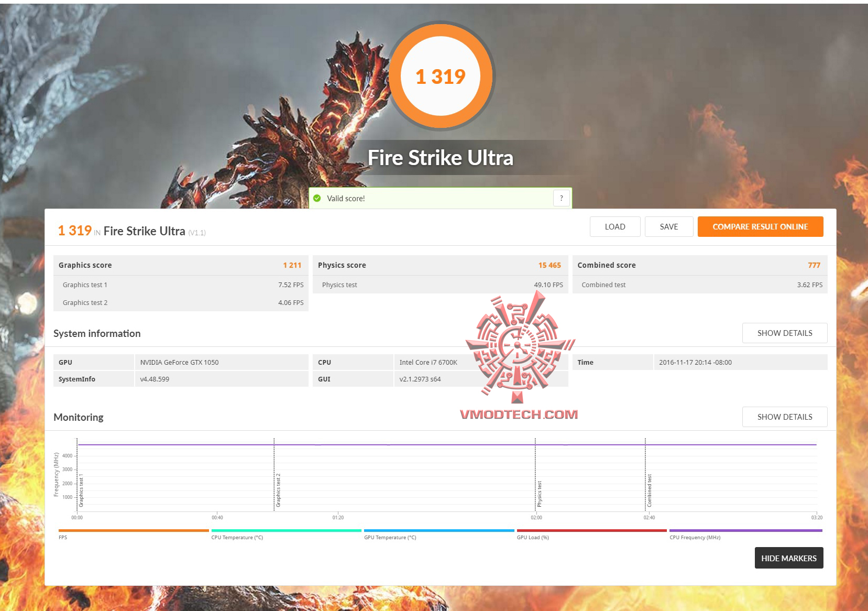Toggle the GPU Load red legend bar
The width and height of the screenshot is (868, 611).
pos(592,530)
